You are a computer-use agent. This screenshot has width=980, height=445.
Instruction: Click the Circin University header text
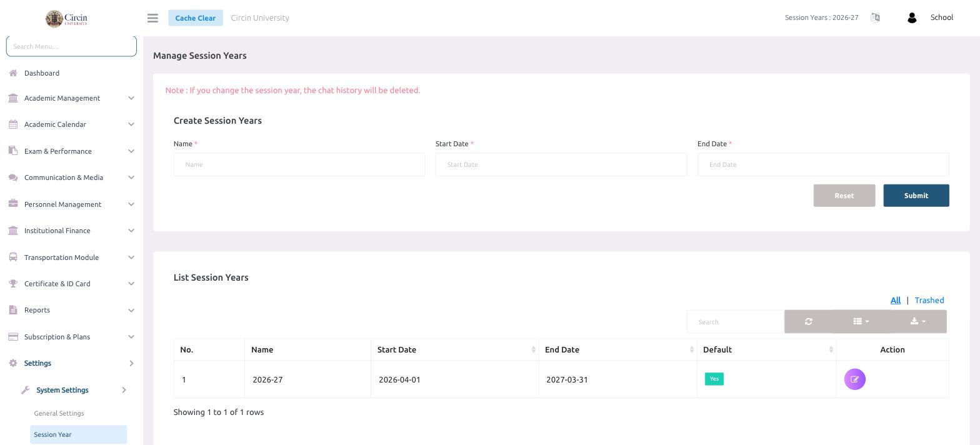pyautogui.click(x=260, y=17)
